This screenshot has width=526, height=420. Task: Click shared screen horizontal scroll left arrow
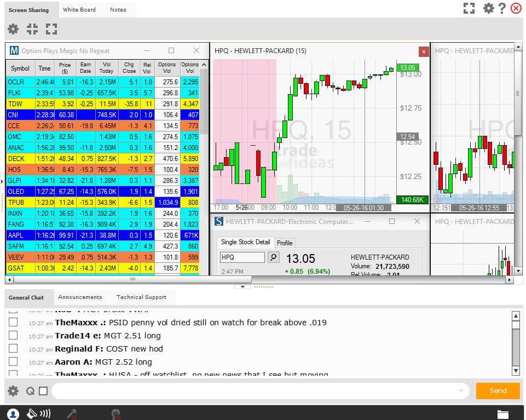coord(9,279)
